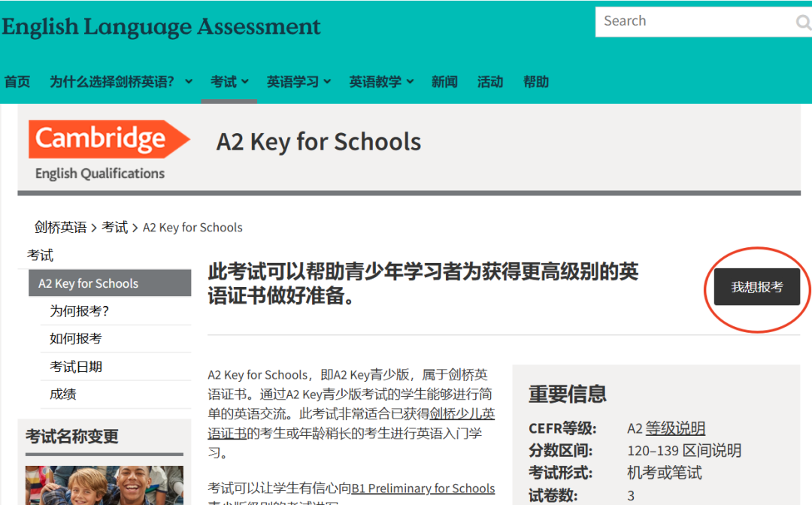Open the 等级说明 link
This screenshot has height=505, width=812.
pos(677,428)
